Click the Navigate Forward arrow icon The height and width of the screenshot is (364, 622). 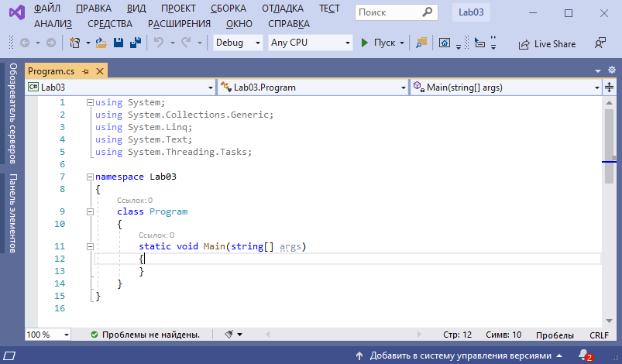(51, 43)
